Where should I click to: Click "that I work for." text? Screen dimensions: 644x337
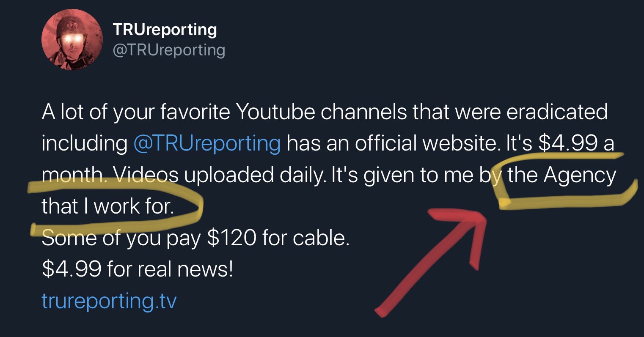108,206
